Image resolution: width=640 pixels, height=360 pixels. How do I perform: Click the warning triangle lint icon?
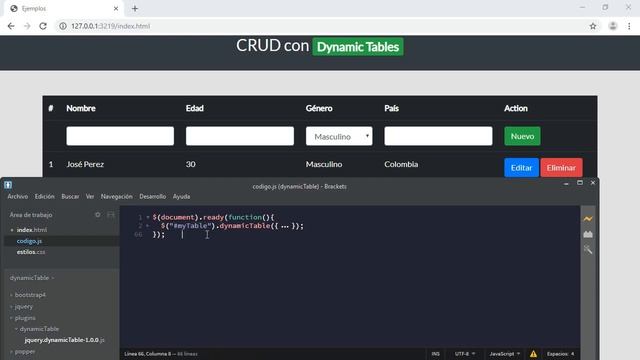[x=533, y=354]
